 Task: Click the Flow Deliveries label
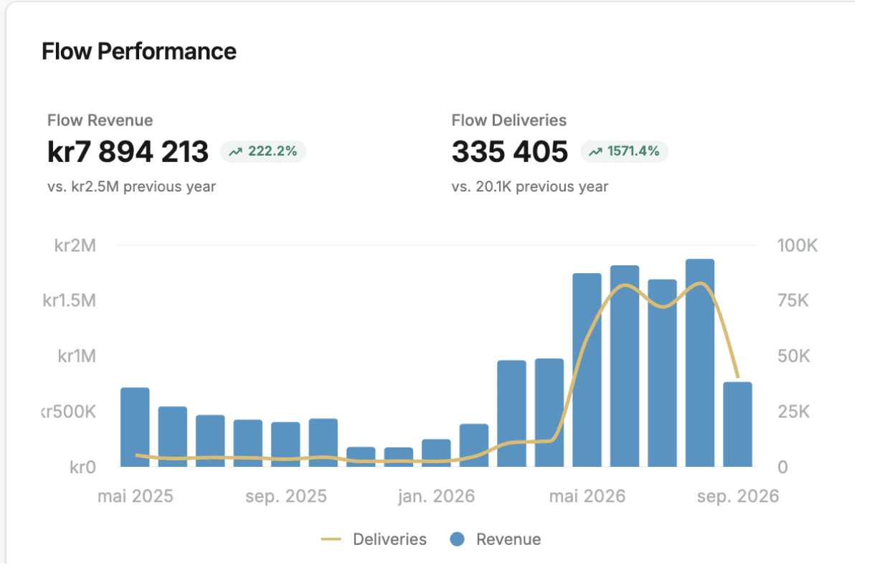[509, 120]
